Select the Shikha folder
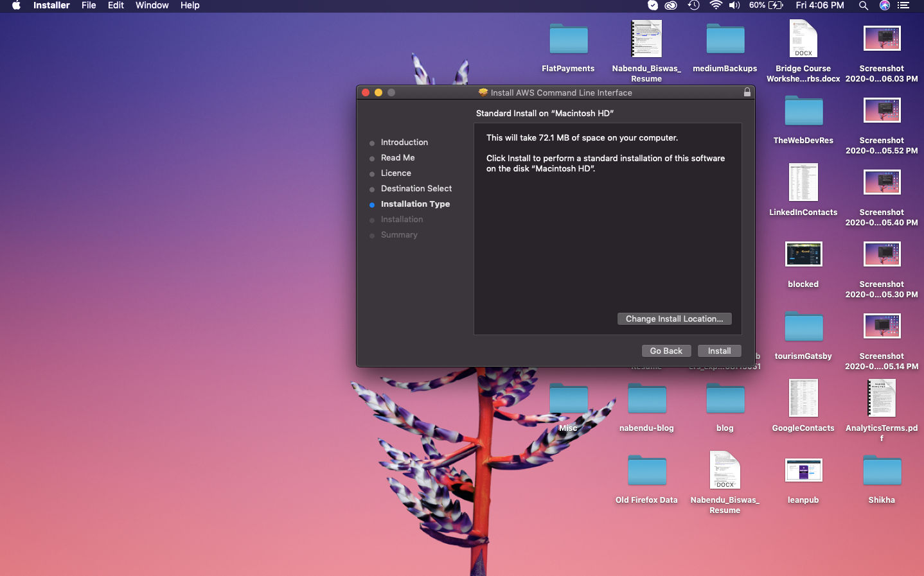 tap(882, 471)
